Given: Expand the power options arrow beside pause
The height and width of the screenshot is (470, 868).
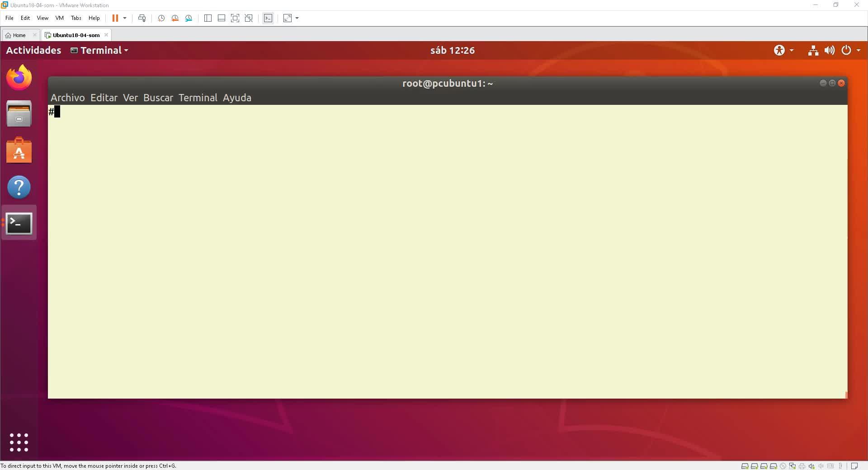Looking at the screenshot, I should point(125,18).
